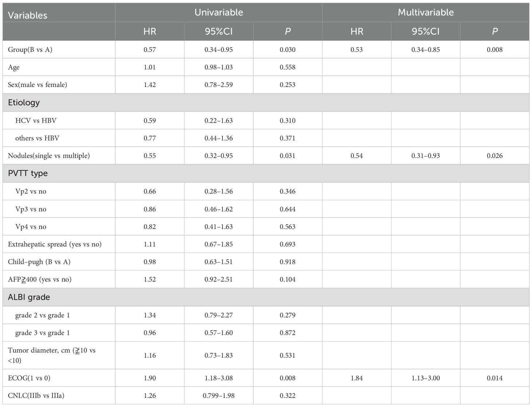Click the Etiology section heading row
Image resolution: width=532 pixels, height=407 pixels.
pos(24,103)
